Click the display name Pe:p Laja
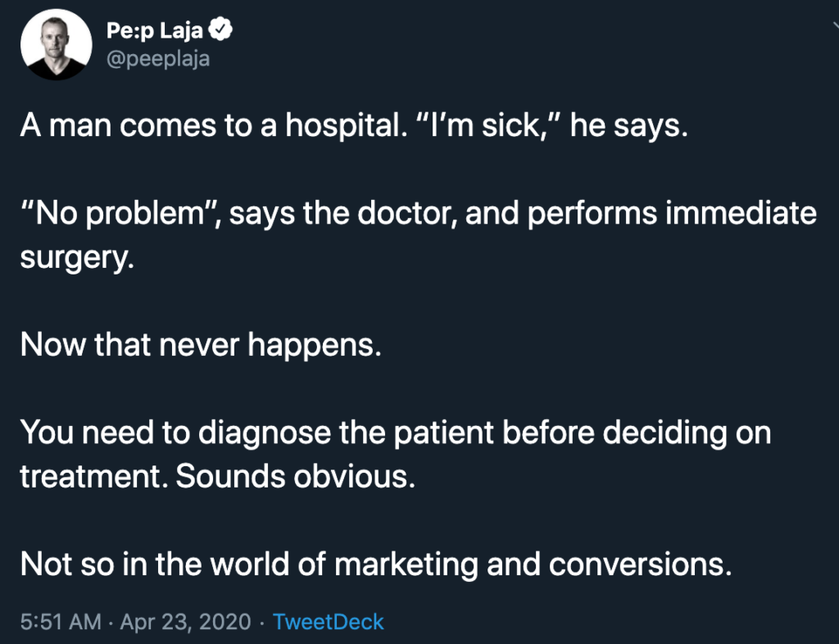The width and height of the screenshot is (839, 644). (x=155, y=30)
